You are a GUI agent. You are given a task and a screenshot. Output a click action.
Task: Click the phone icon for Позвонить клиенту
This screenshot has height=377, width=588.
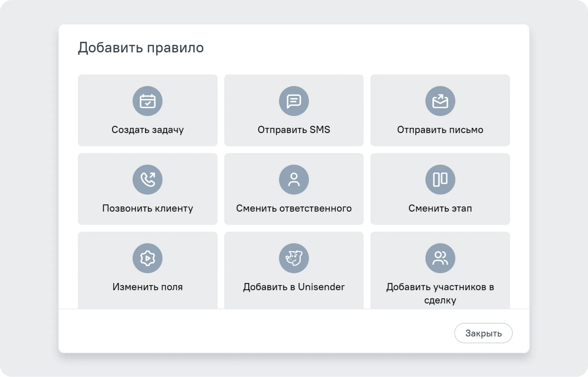click(147, 180)
